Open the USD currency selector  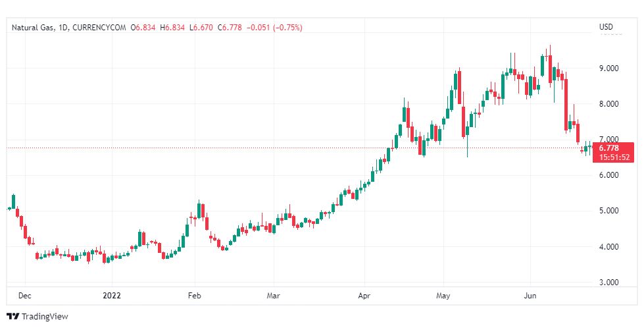[606, 27]
